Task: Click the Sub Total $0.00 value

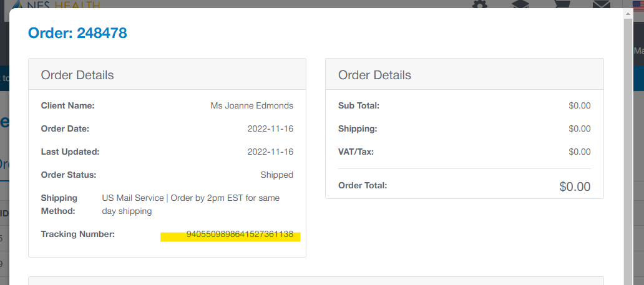Action: [580, 105]
